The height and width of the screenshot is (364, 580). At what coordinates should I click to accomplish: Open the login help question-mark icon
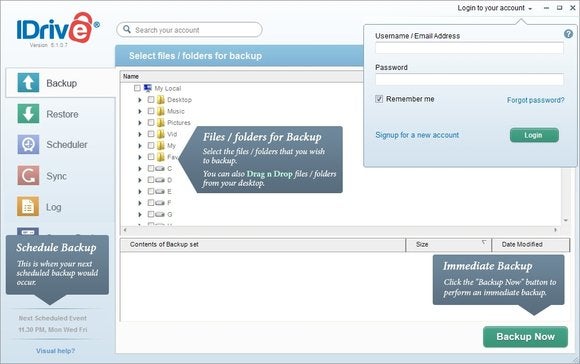pos(568,34)
